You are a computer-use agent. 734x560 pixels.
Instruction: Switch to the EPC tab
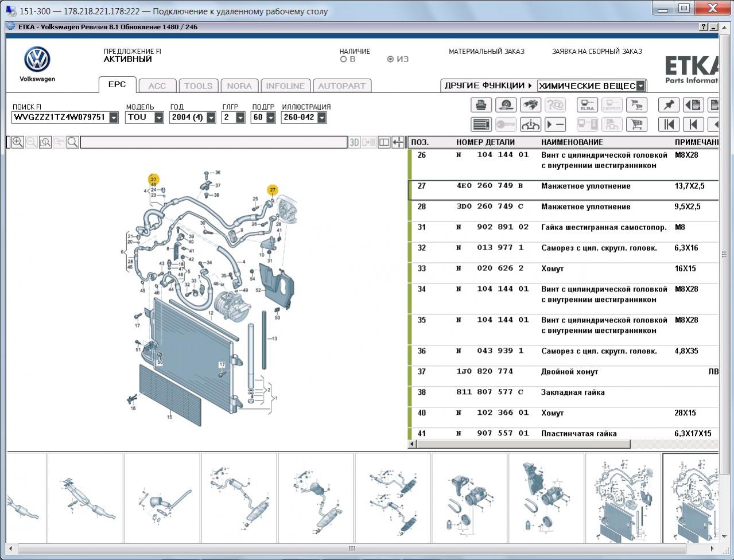pos(117,84)
